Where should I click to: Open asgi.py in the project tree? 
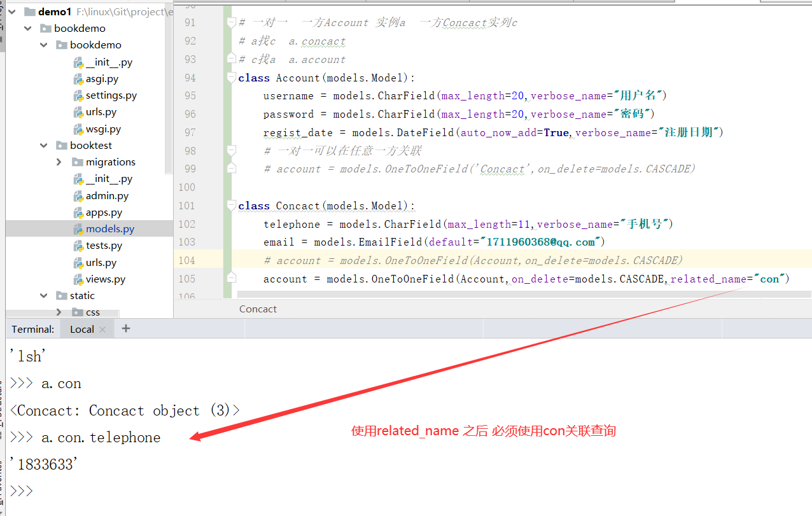(102, 79)
